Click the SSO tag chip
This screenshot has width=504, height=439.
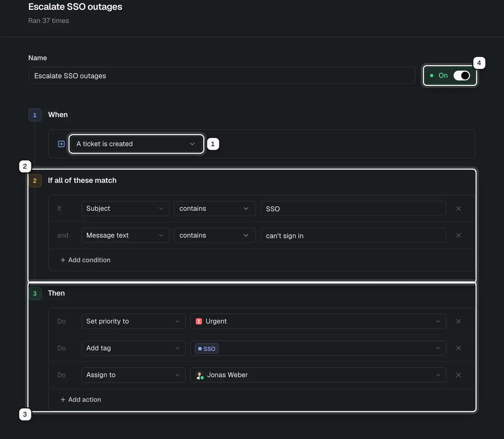click(207, 348)
